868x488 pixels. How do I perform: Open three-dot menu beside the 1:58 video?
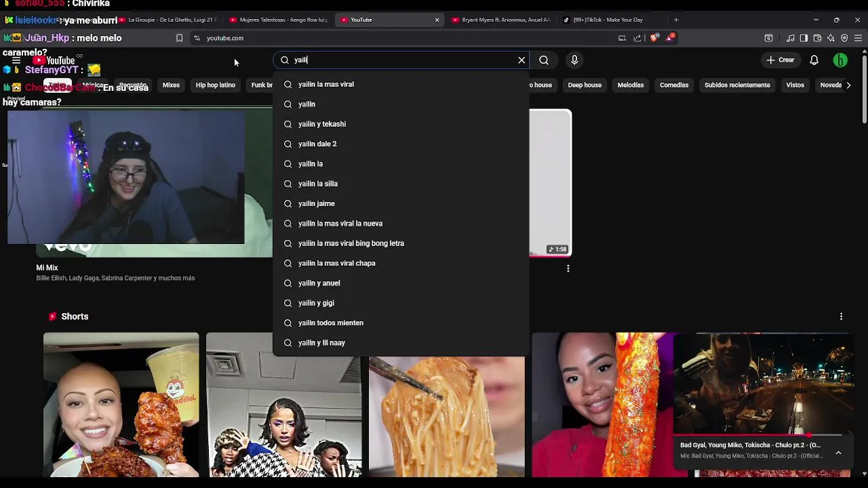(568, 268)
